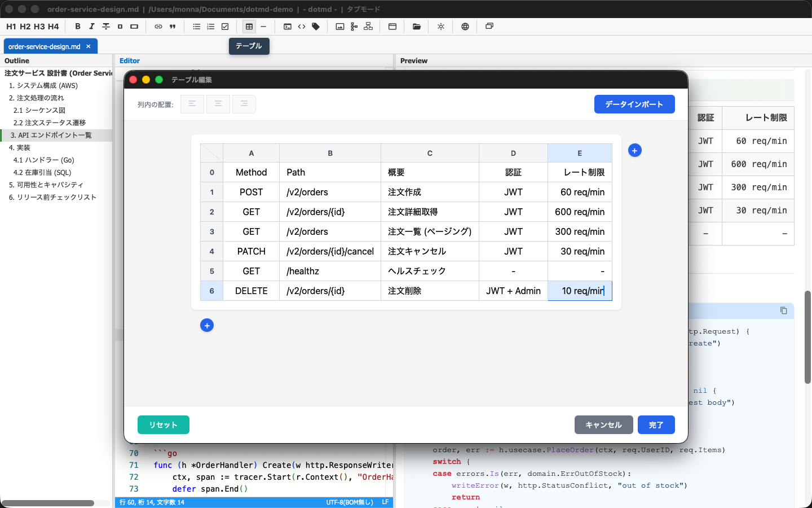Viewport: 812px width, 508px height.
Task: Copy the code block in the Preview
Action: pyautogui.click(x=784, y=310)
